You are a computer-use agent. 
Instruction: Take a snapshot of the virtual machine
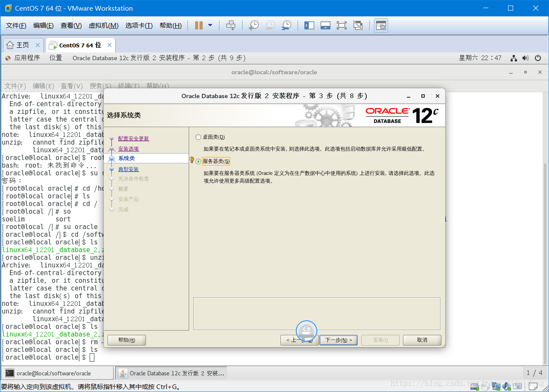click(x=254, y=26)
